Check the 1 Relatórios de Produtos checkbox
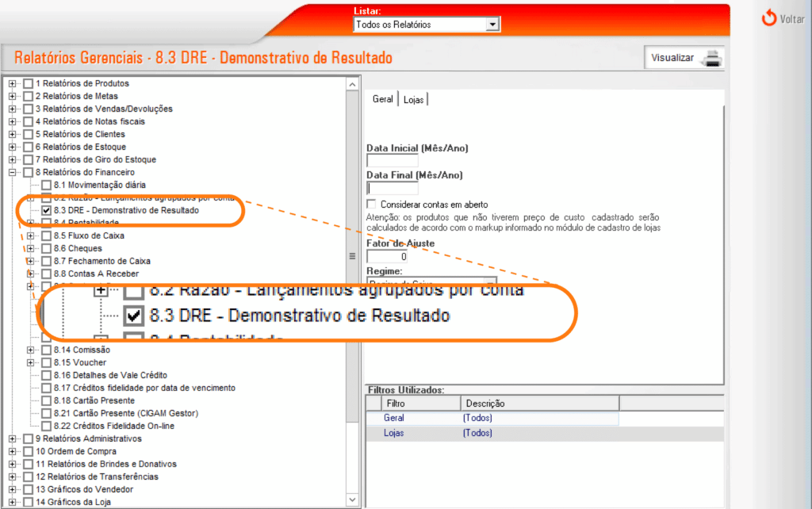Image resolution: width=812 pixels, height=509 pixels. (29, 83)
